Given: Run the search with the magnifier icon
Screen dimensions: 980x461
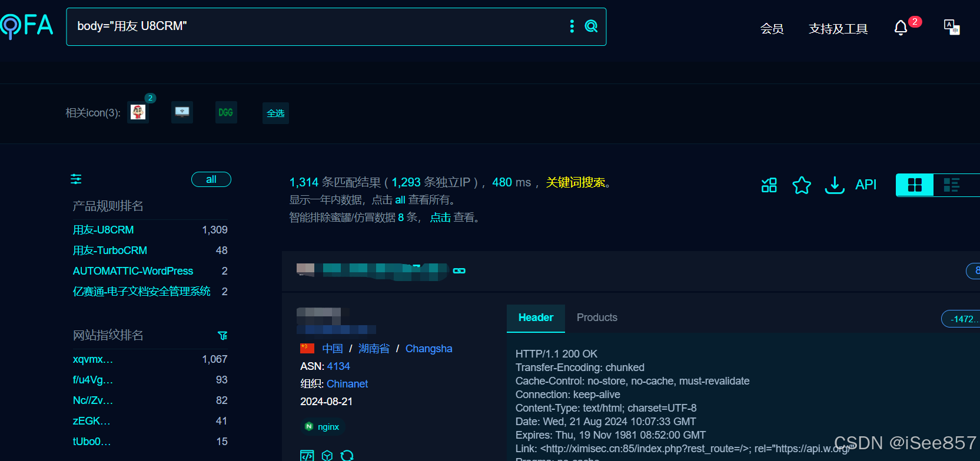Looking at the screenshot, I should point(591,26).
